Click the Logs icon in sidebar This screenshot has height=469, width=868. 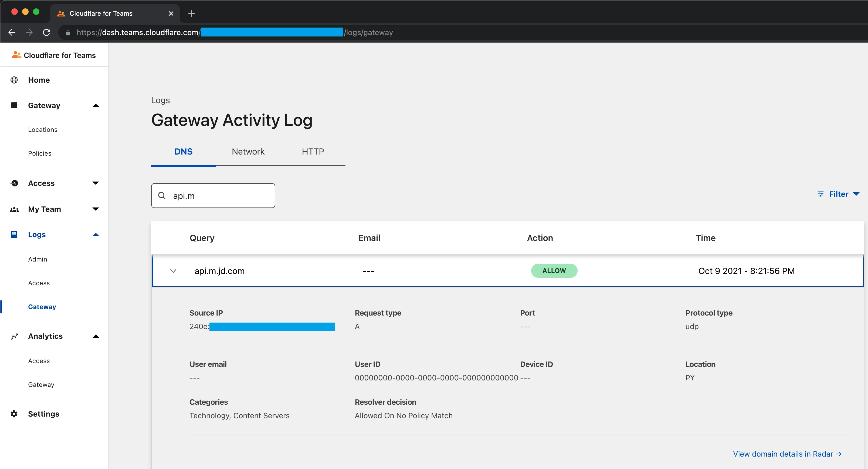tap(14, 234)
